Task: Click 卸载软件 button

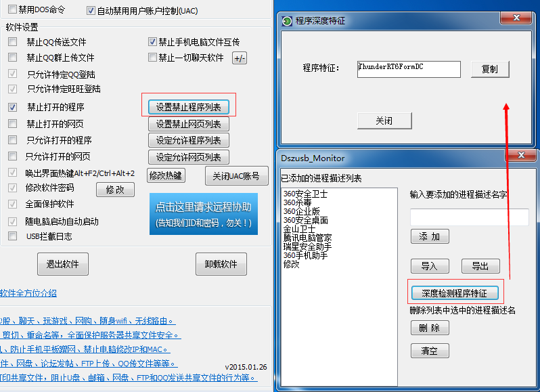Action: tap(221, 264)
